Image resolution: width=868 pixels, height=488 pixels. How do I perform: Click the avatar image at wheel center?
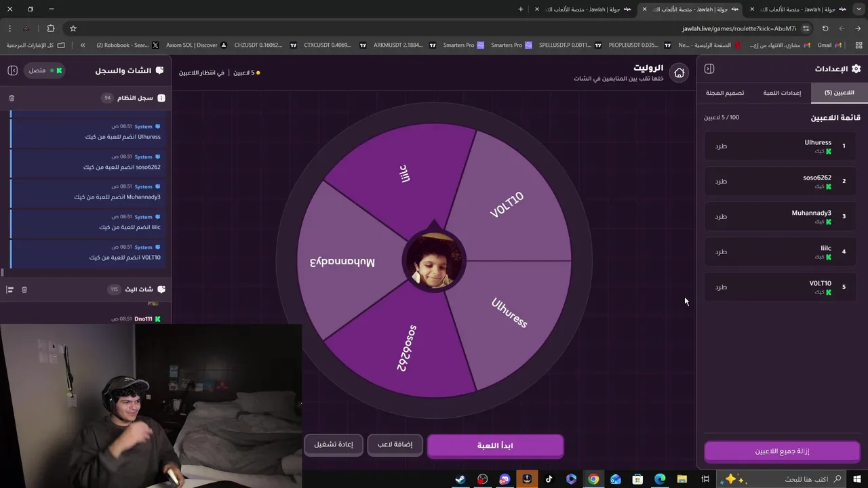pyautogui.click(x=434, y=261)
